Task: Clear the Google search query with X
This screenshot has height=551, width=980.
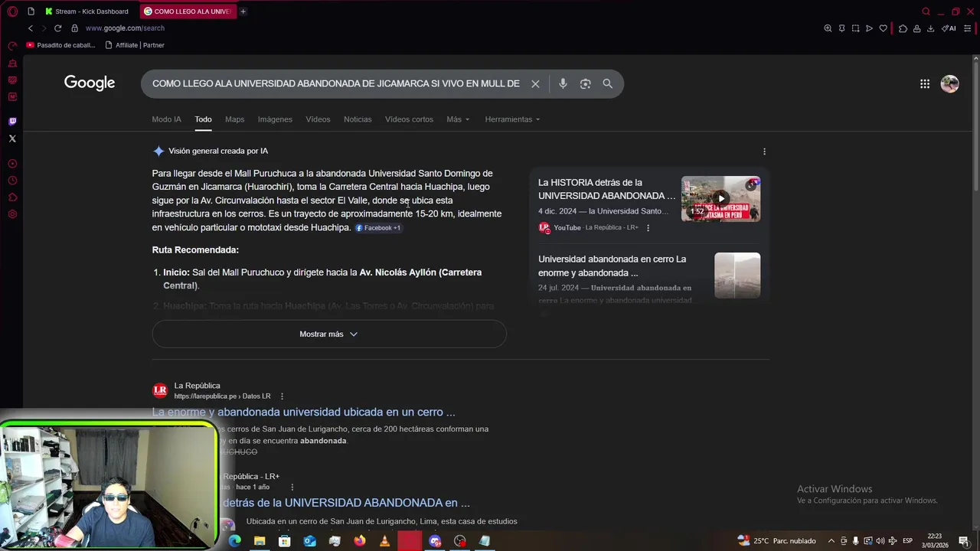Action: point(535,83)
